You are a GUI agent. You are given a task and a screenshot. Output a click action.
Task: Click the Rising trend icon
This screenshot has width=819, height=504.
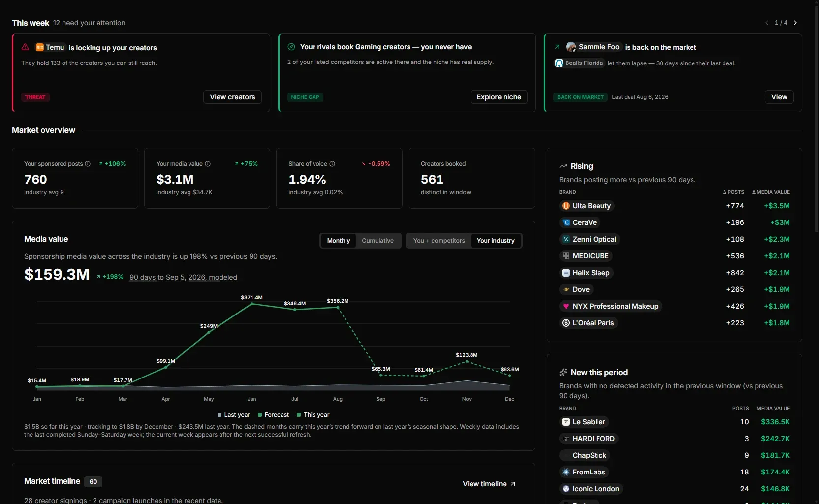(x=563, y=166)
